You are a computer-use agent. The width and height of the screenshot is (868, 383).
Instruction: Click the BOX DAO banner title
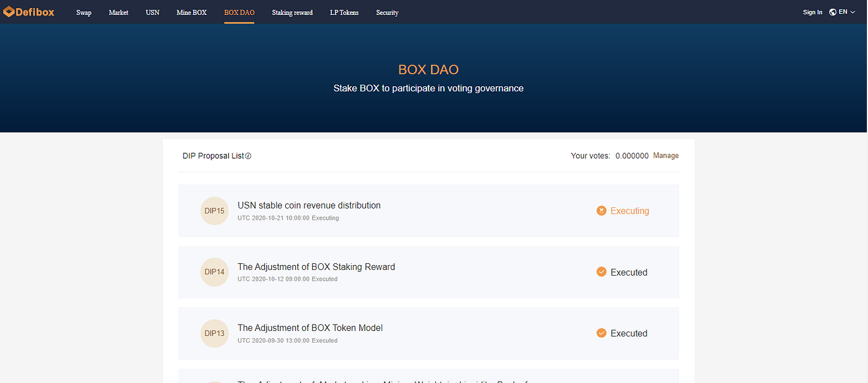click(428, 70)
